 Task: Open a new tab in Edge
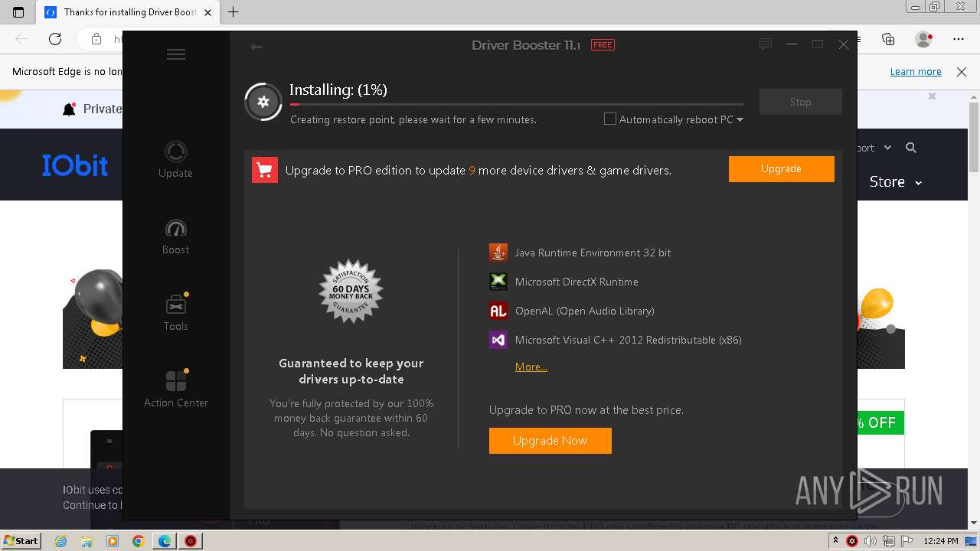click(234, 12)
